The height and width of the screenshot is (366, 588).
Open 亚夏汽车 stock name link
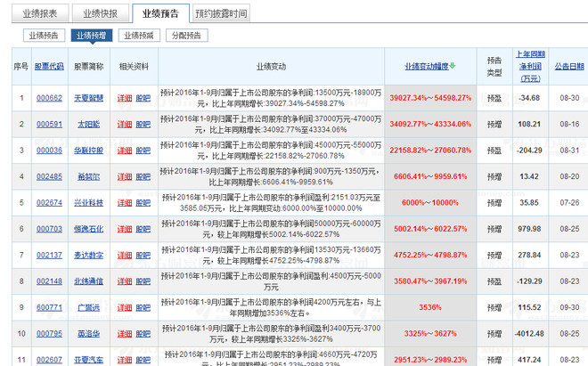tap(88, 360)
